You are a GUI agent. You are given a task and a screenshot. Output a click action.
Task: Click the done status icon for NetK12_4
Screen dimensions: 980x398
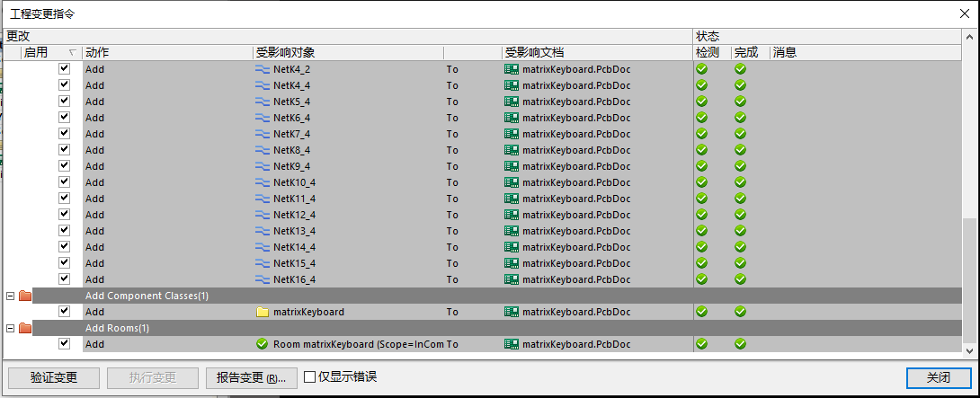tap(740, 215)
